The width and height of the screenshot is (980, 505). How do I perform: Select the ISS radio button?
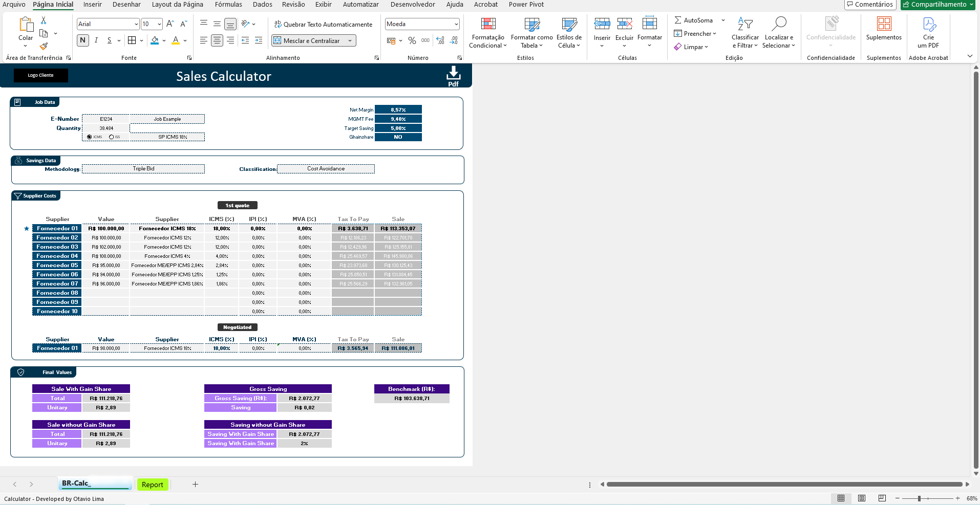[x=111, y=137]
